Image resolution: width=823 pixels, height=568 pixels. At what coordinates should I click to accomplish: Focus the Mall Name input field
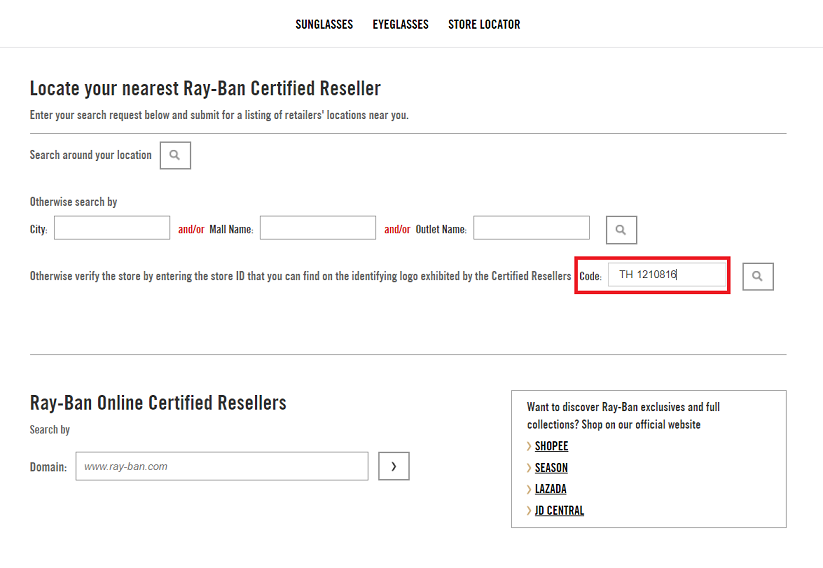(x=318, y=228)
